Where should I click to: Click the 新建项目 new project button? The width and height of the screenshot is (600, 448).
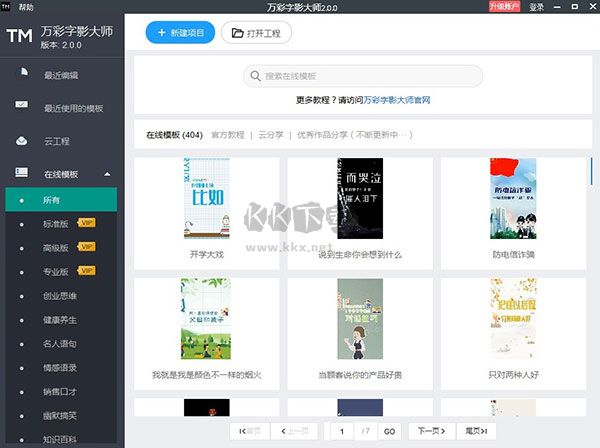tap(180, 33)
